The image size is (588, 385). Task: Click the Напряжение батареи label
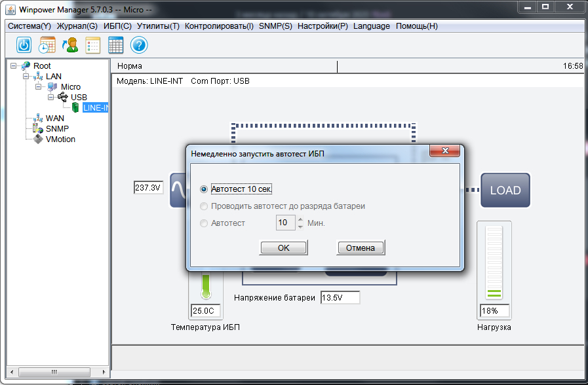(275, 298)
